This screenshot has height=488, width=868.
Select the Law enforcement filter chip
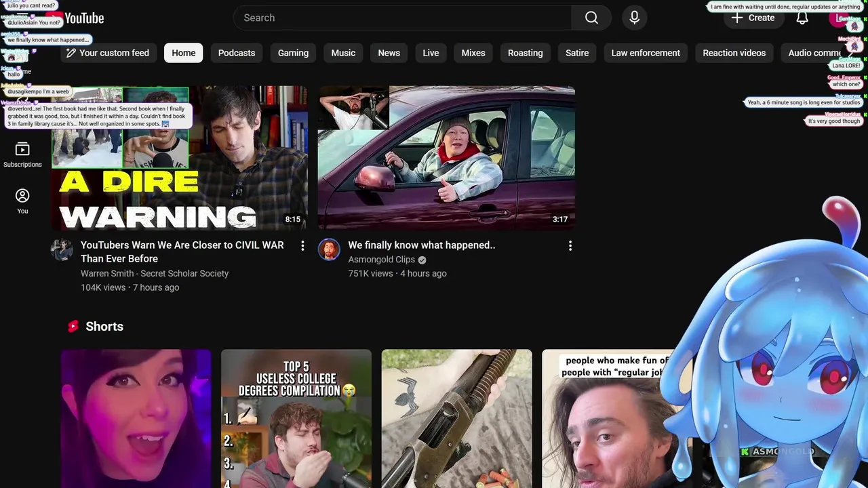click(646, 53)
